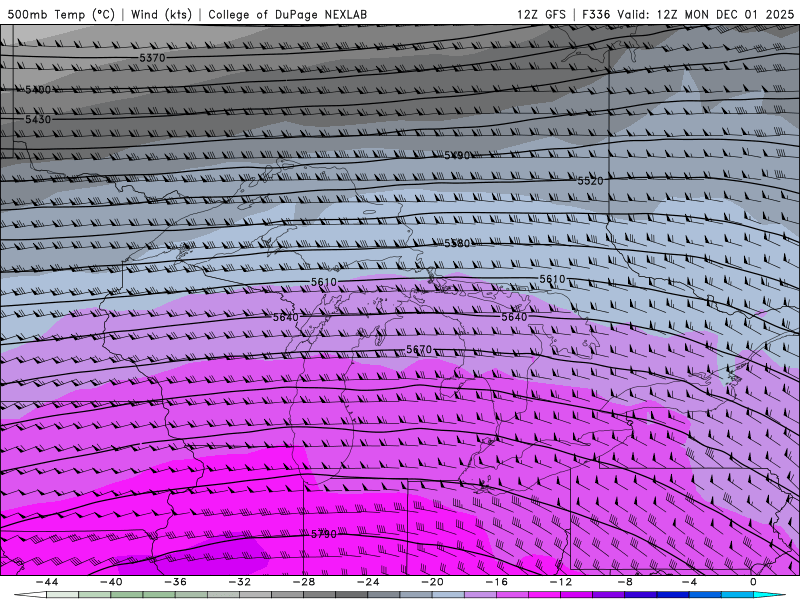Image resolution: width=800 pixels, height=600 pixels.
Task: Click the -40 color scale label
Action: point(111,582)
